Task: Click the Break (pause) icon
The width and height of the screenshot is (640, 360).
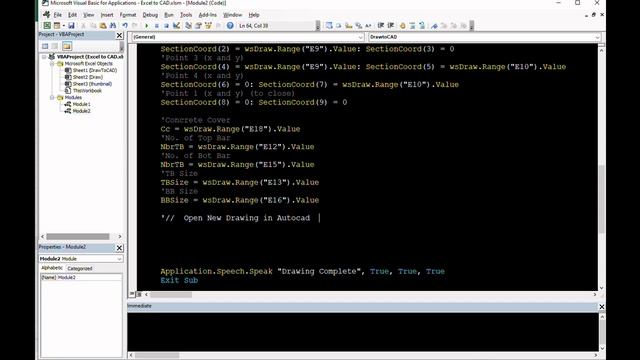Action: (x=156, y=26)
